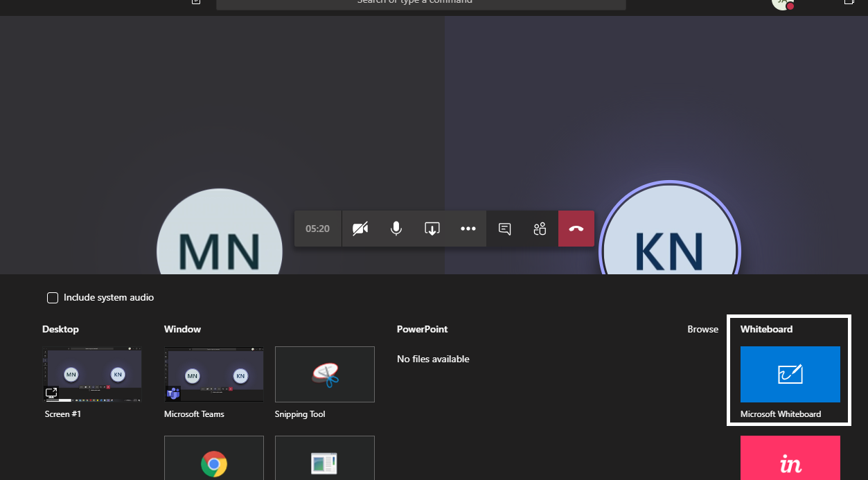Image resolution: width=868 pixels, height=480 pixels.
Task: Browse for PowerPoint files
Action: [x=702, y=329]
